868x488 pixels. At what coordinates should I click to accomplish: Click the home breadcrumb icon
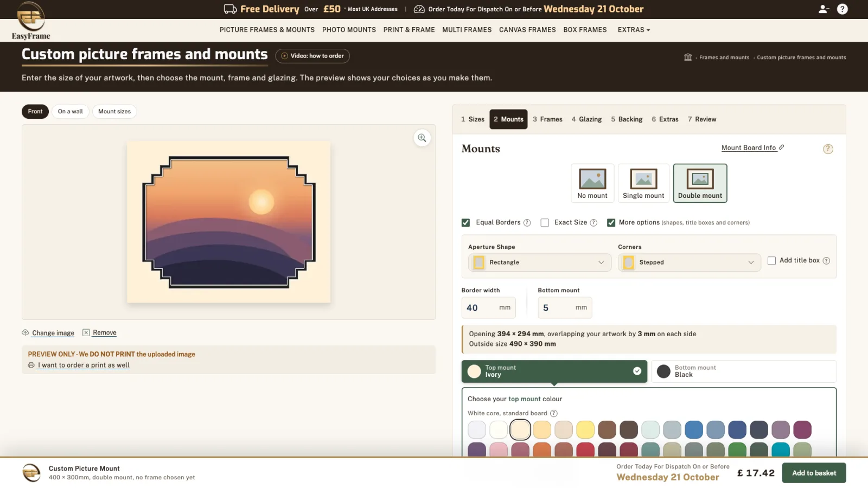(x=688, y=57)
